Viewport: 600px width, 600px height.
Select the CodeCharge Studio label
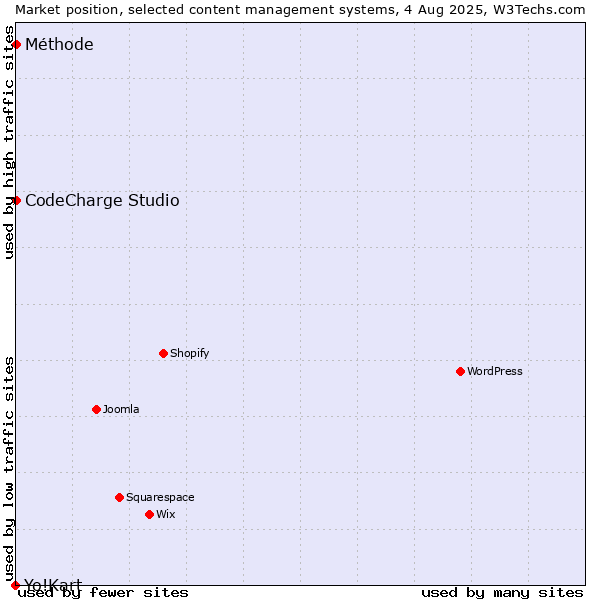tap(102, 201)
